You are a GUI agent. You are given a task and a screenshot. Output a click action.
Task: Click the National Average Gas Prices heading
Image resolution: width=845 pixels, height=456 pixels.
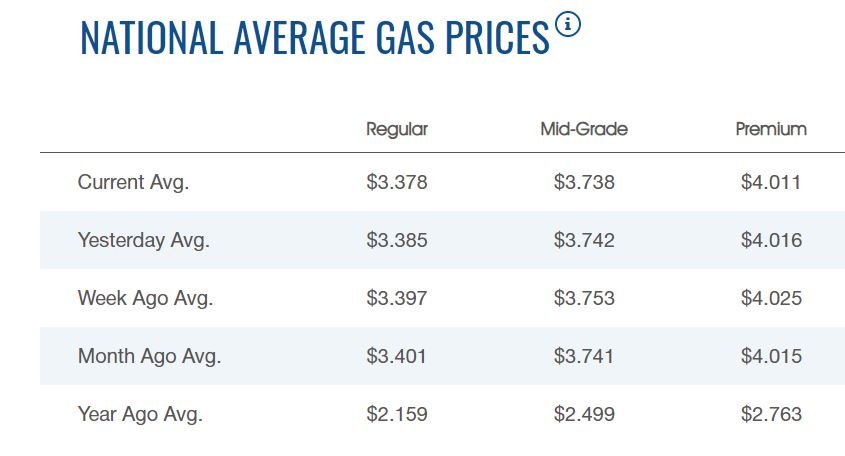314,38
